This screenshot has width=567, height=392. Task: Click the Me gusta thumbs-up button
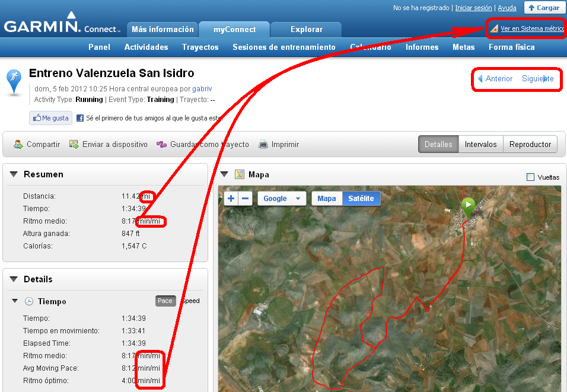[51, 118]
